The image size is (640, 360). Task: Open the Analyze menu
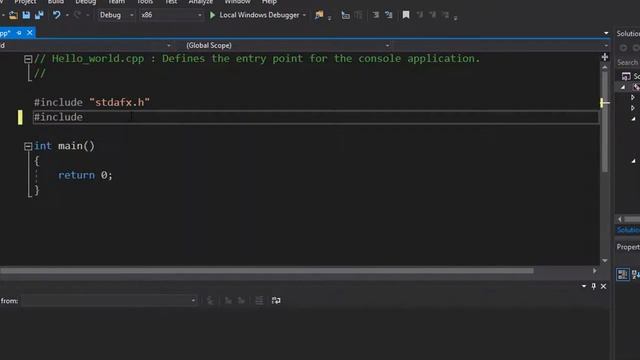coord(201,2)
